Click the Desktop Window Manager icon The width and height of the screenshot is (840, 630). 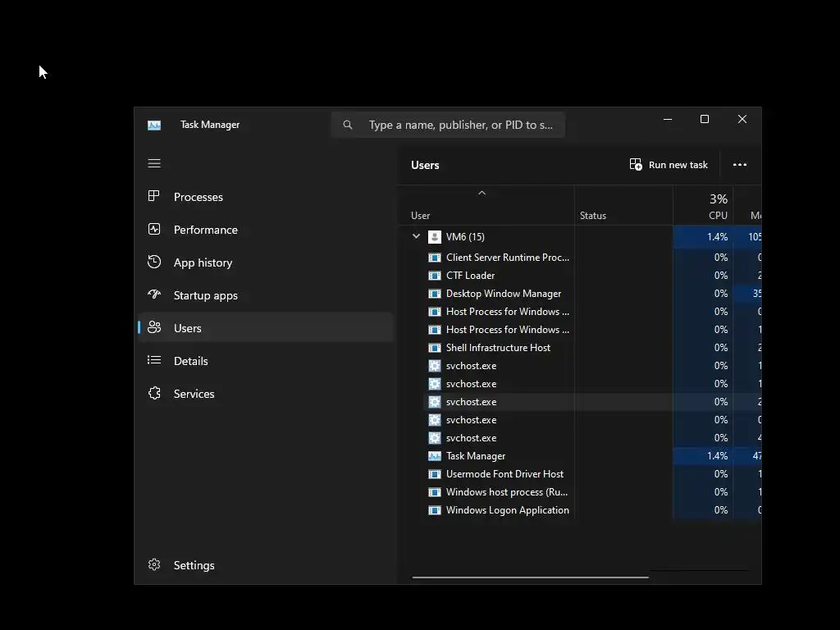(x=435, y=294)
